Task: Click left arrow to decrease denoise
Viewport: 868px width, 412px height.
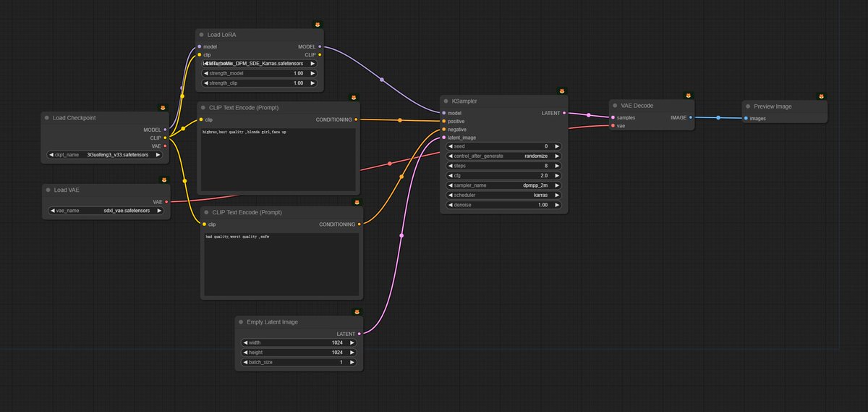Action: click(451, 205)
